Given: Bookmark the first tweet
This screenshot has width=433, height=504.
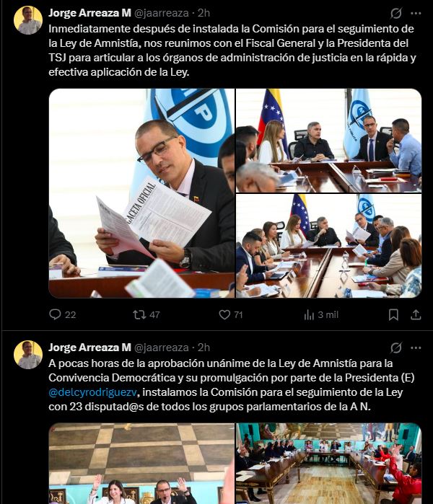Looking at the screenshot, I should (393, 314).
